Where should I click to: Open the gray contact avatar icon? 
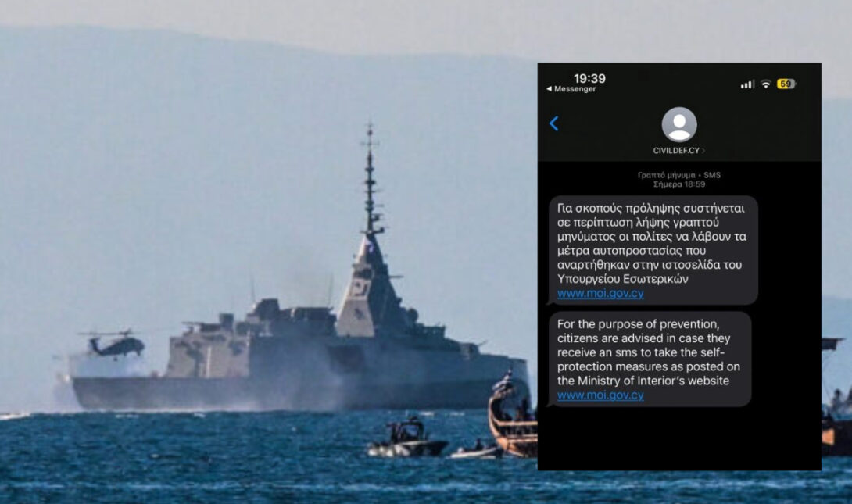click(x=678, y=124)
